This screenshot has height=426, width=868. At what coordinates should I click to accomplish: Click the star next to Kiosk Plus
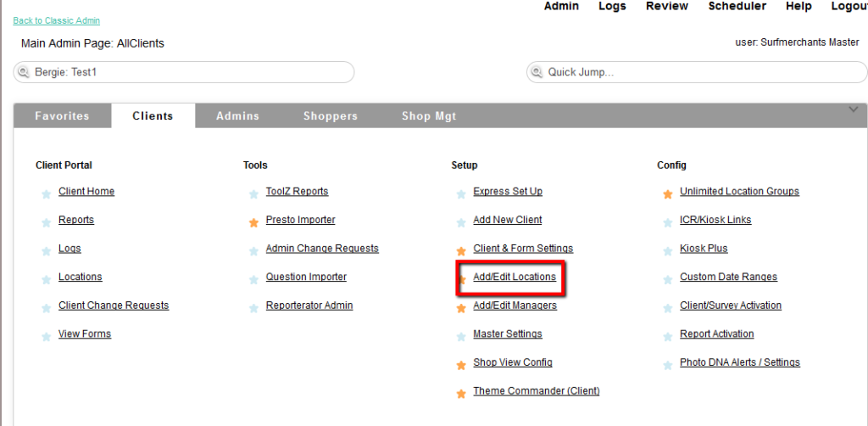668,251
